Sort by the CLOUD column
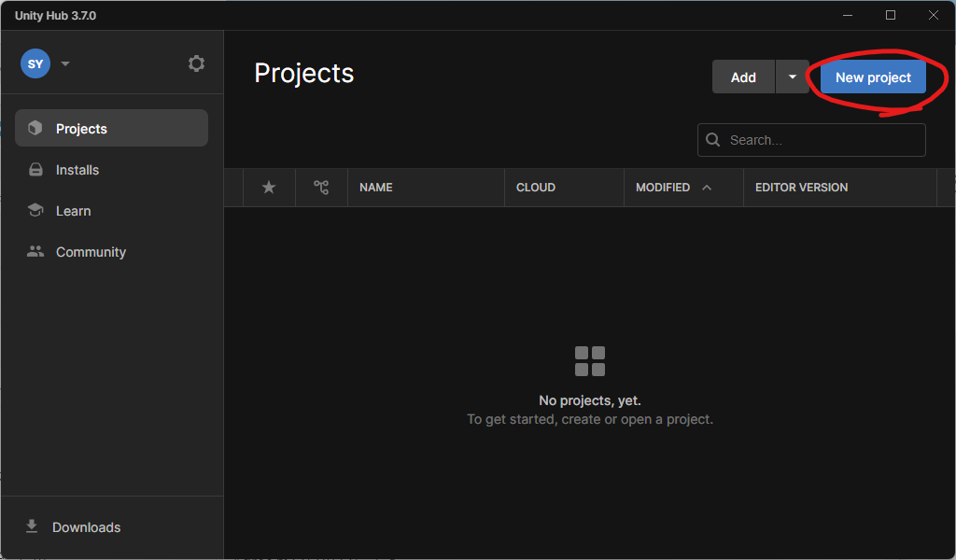This screenshot has height=560, width=956. point(564,187)
